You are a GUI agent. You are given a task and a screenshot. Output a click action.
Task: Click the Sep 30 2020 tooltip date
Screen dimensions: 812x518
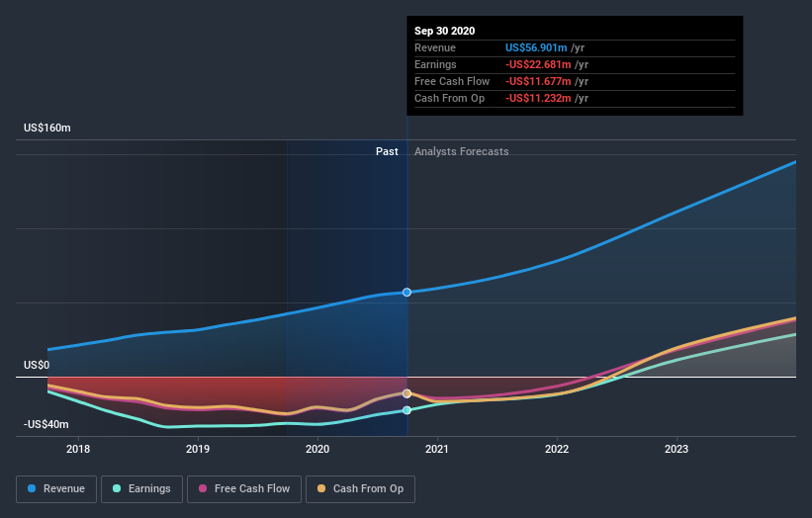tap(445, 31)
